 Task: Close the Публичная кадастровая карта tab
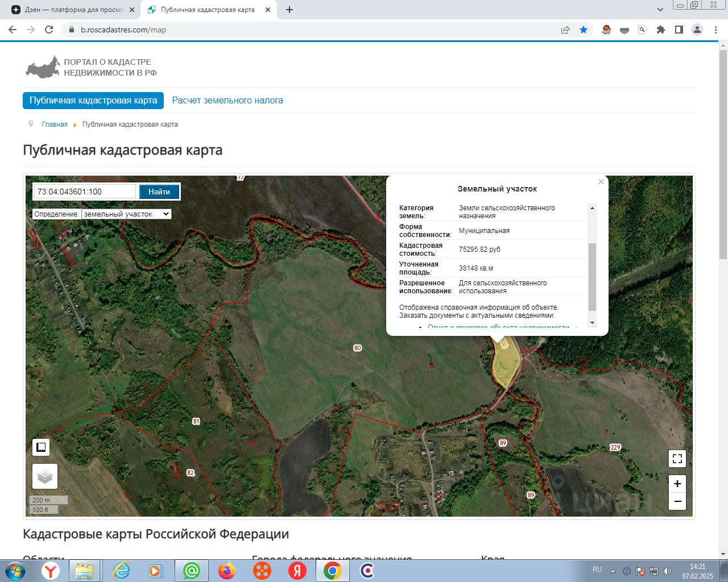268,10
